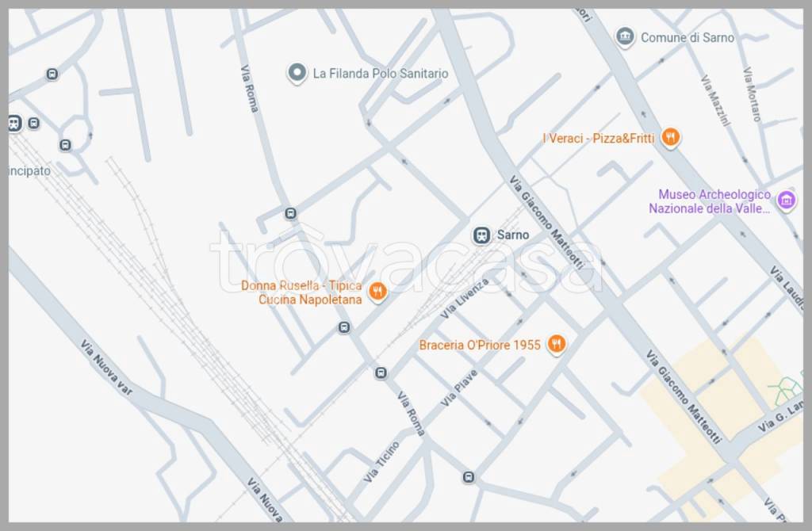Click the Museo Archeologico Nazionale museum icon
The height and width of the screenshot is (531, 812).
point(786,201)
